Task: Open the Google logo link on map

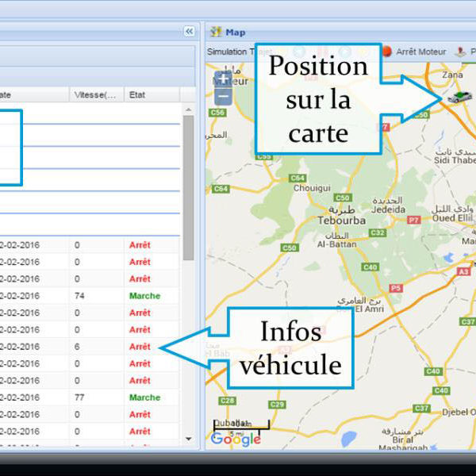Action: tap(236, 439)
